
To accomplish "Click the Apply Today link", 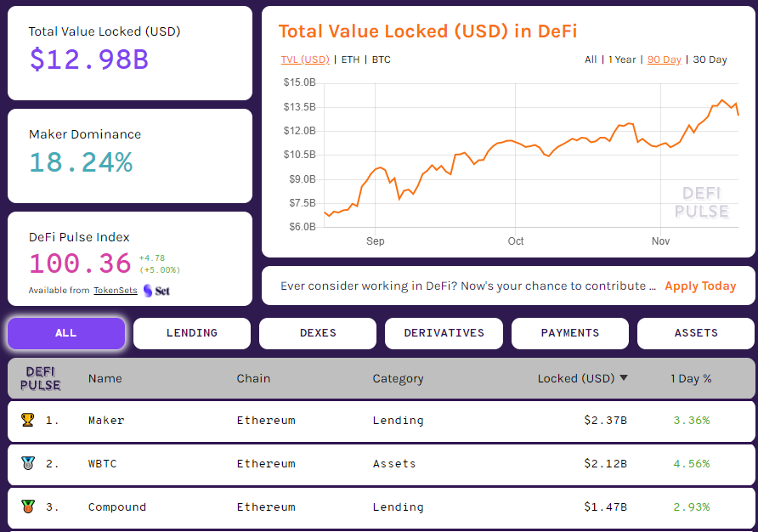I will tap(700, 286).
